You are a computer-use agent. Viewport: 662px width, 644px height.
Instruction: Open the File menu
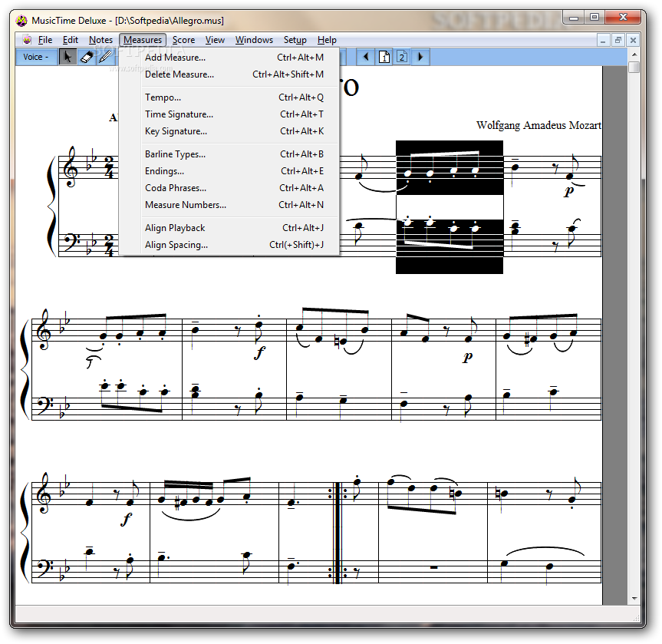click(x=44, y=40)
